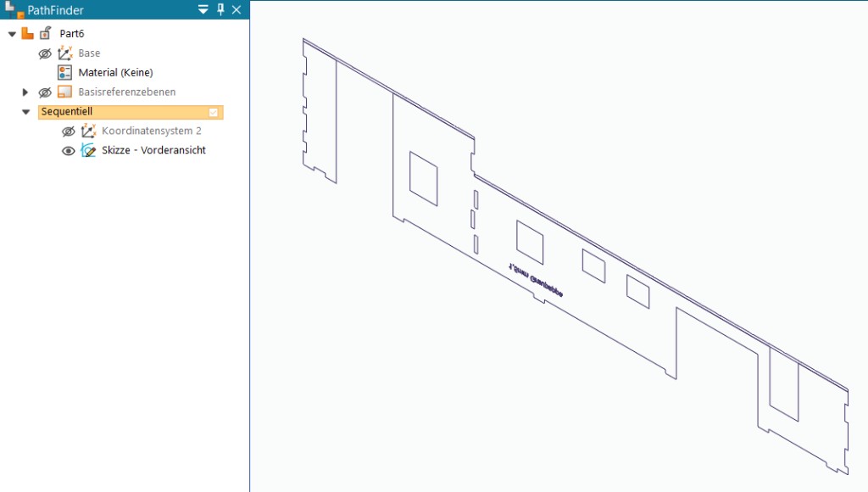Open the Material (Keine) table icon
The width and height of the screenshot is (868, 492).
pos(64,73)
